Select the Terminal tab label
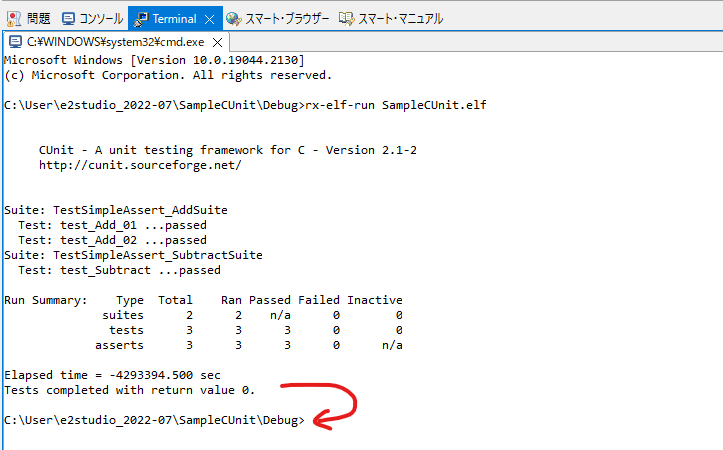The width and height of the screenshot is (723, 450). (x=174, y=19)
